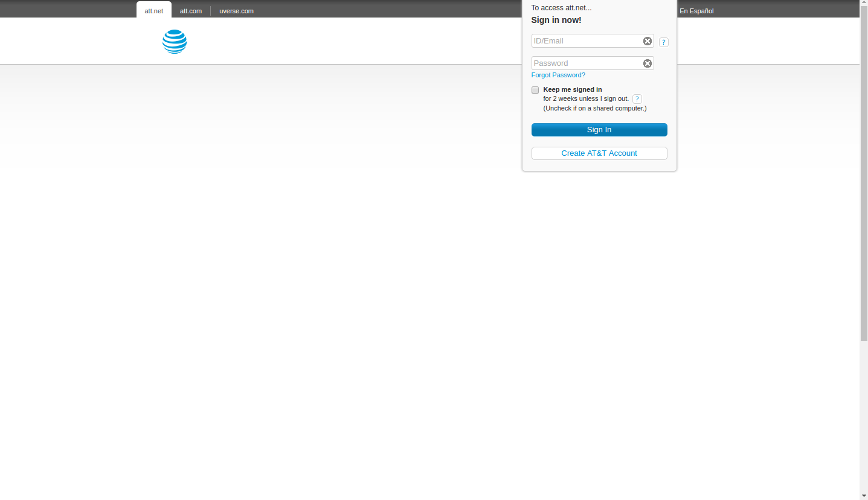Click the '(Uncheck if on a shared computer.)' text
This screenshot has width=868, height=500.
(x=595, y=108)
